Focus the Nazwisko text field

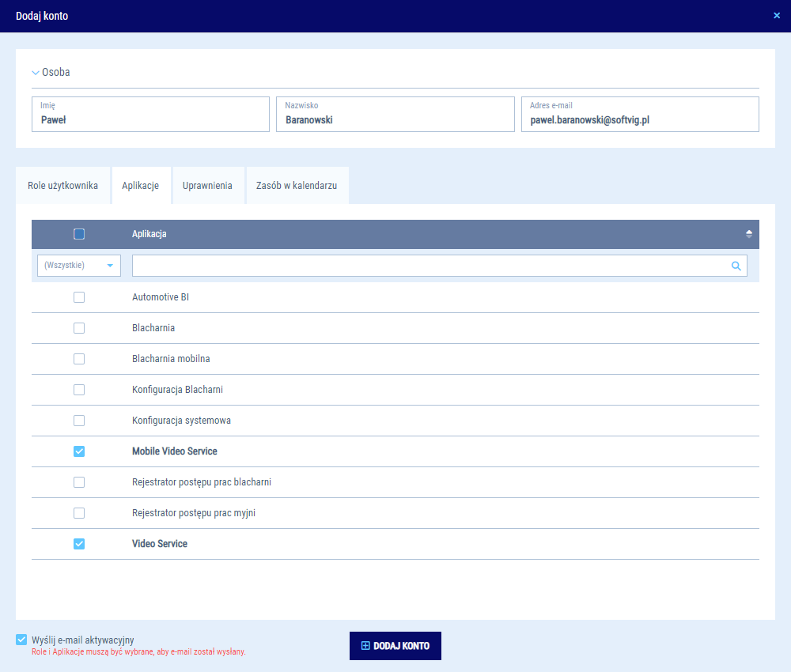tap(395, 121)
